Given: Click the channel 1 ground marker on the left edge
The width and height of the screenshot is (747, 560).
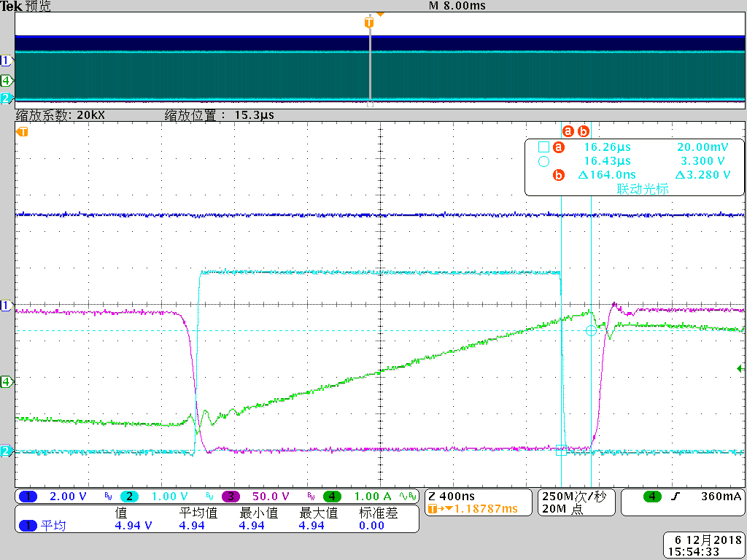Looking at the screenshot, I should point(6,306).
